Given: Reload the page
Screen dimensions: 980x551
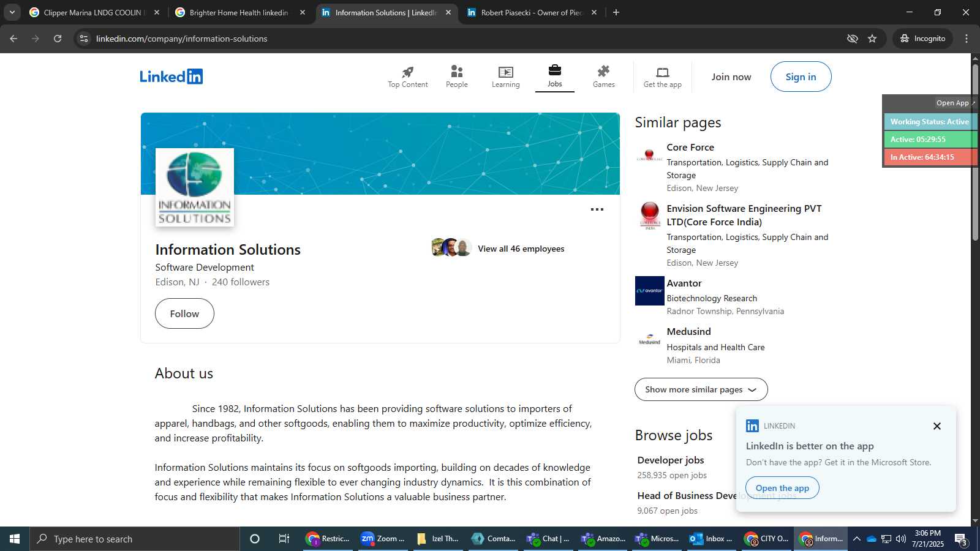Looking at the screenshot, I should (x=58, y=39).
